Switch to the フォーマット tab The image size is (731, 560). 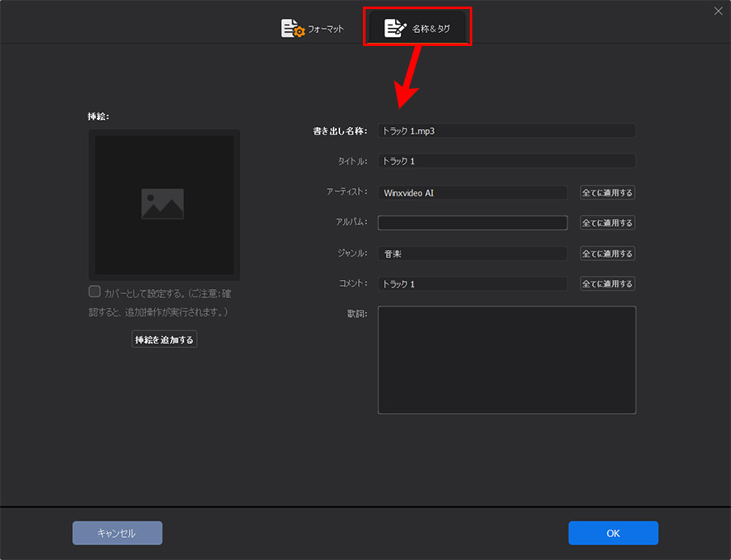(x=312, y=29)
